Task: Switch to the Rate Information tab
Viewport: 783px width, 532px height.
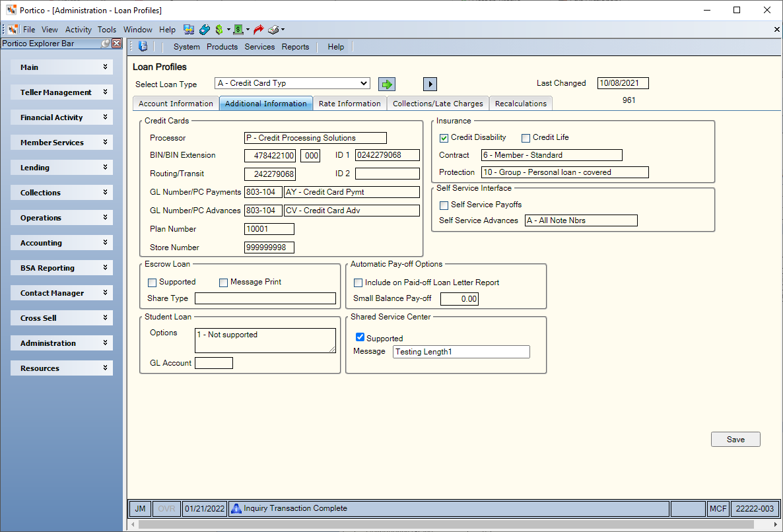Action: click(x=349, y=104)
